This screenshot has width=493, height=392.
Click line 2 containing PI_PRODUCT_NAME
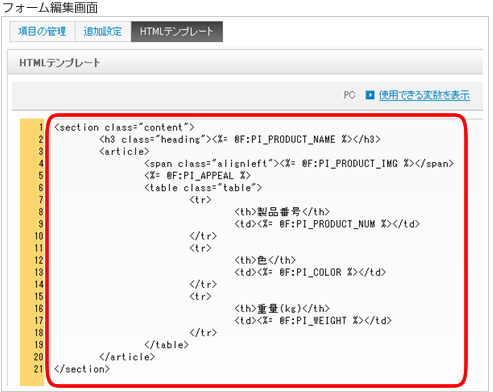(x=240, y=139)
